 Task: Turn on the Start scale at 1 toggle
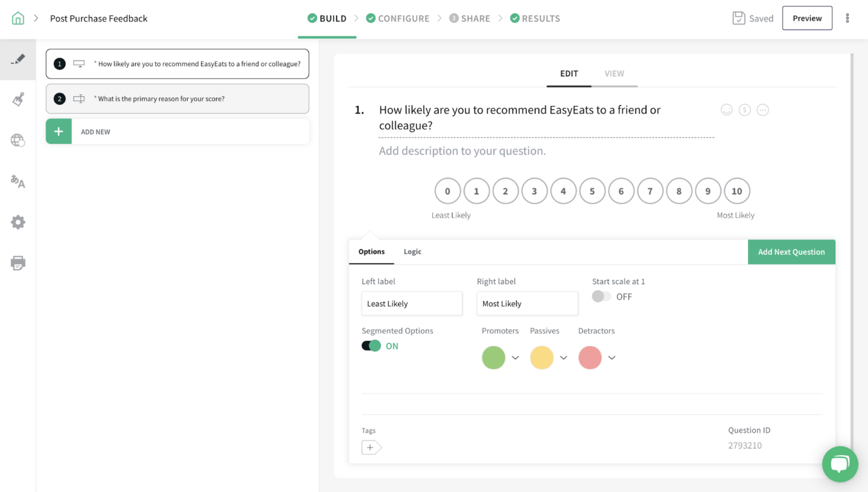601,296
